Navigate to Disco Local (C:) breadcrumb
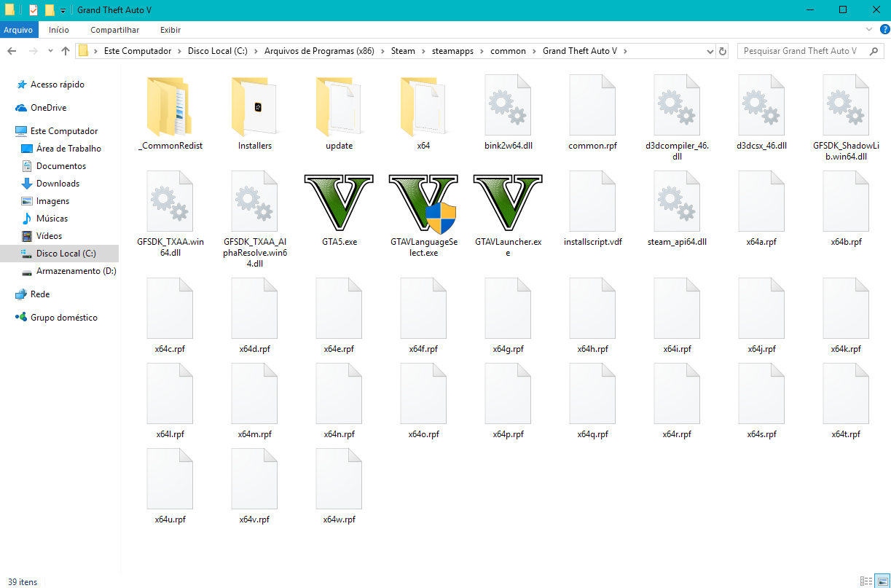 (218, 51)
